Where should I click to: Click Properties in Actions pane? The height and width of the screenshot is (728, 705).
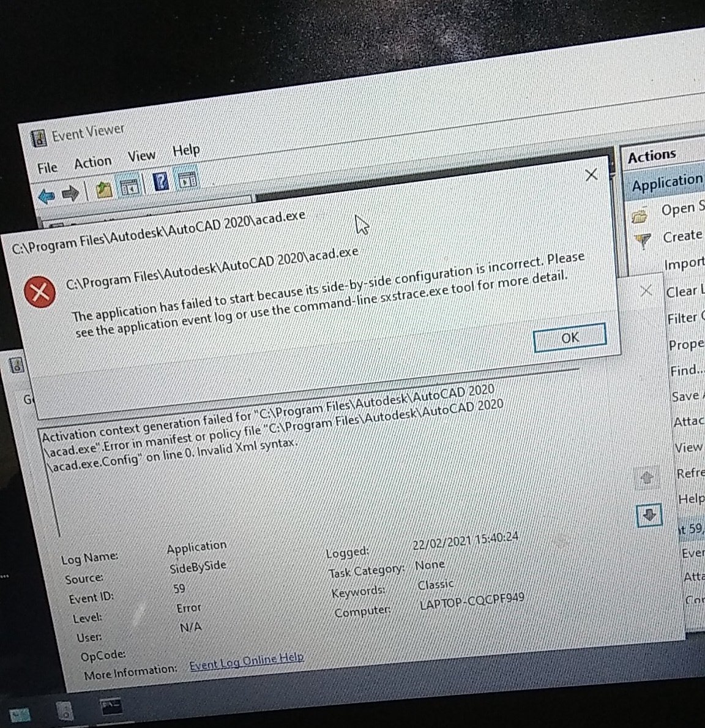(x=687, y=344)
